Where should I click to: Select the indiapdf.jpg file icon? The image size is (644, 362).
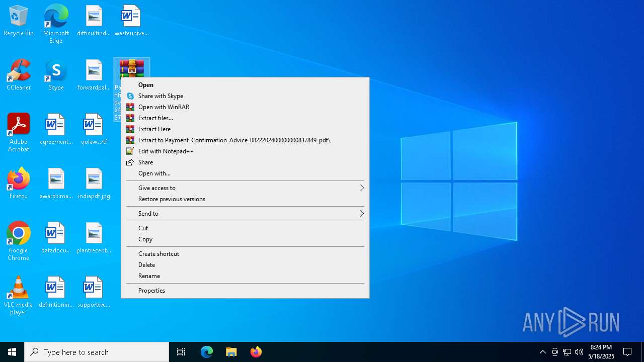(94, 184)
